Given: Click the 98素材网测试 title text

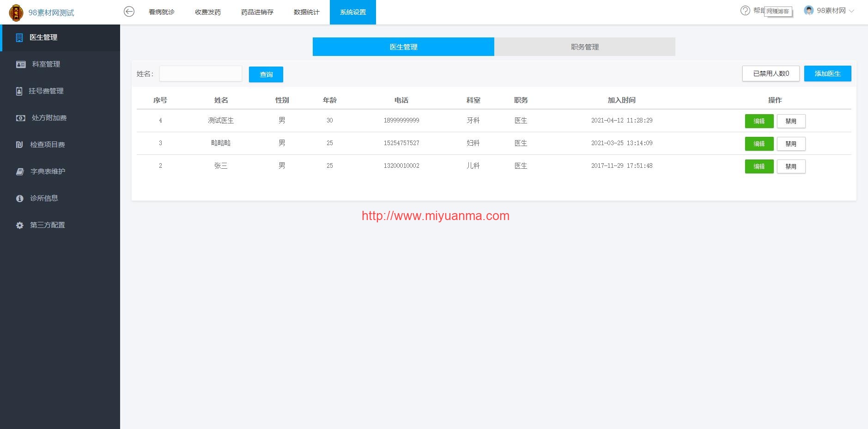Looking at the screenshot, I should click(51, 13).
